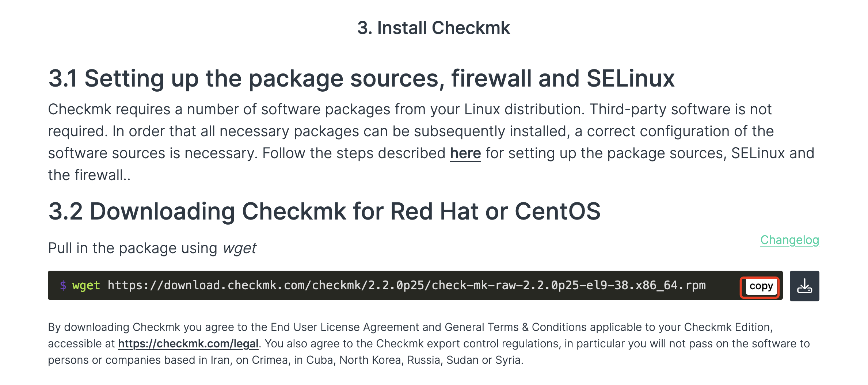Click the download icon beside the copy button
868x385 pixels.
point(806,286)
